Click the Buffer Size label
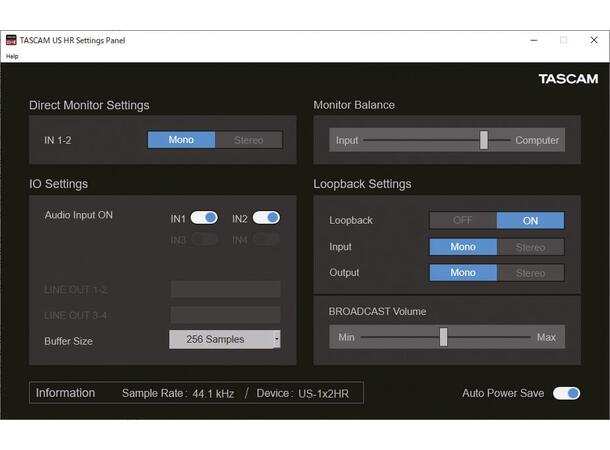 click(x=68, y=341)
